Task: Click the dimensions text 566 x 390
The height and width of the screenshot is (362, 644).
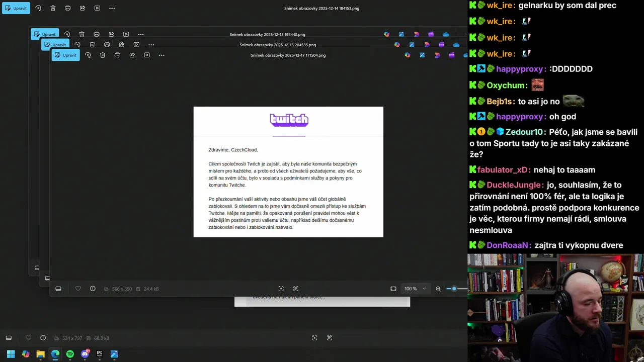Action: point(122,289)
